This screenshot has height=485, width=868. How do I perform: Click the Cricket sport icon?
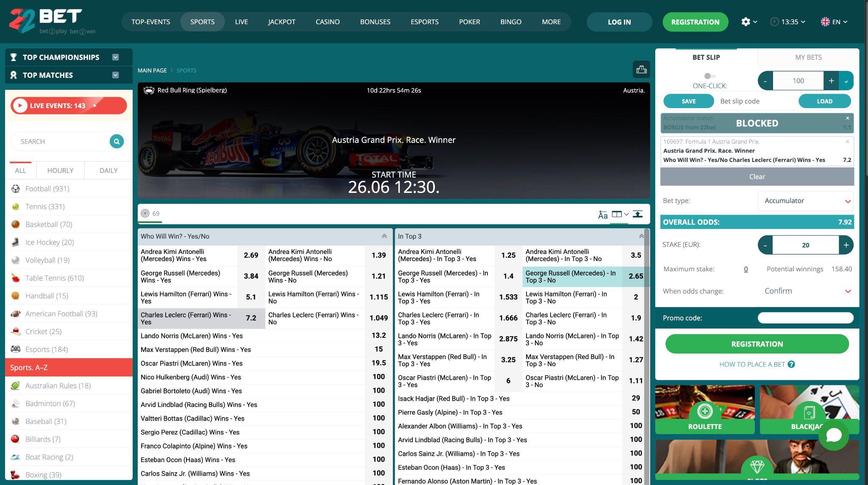pos(16,332)
